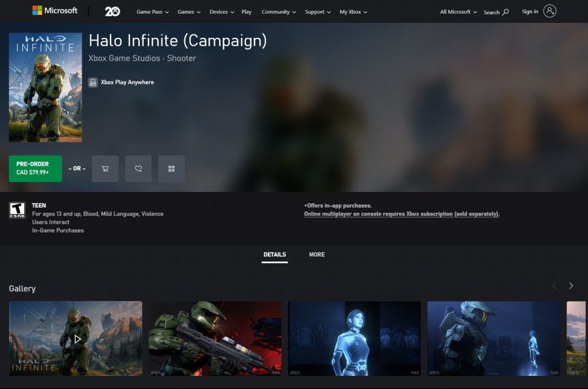Viewport: 588px width, 389px height.
Task: Click the Sign in text link
Action: (530, 12)
